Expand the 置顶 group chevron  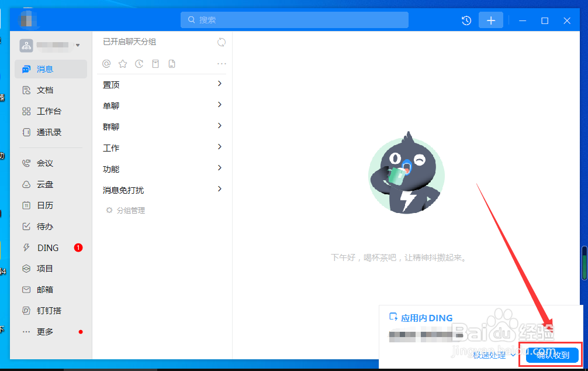(220, 83)
